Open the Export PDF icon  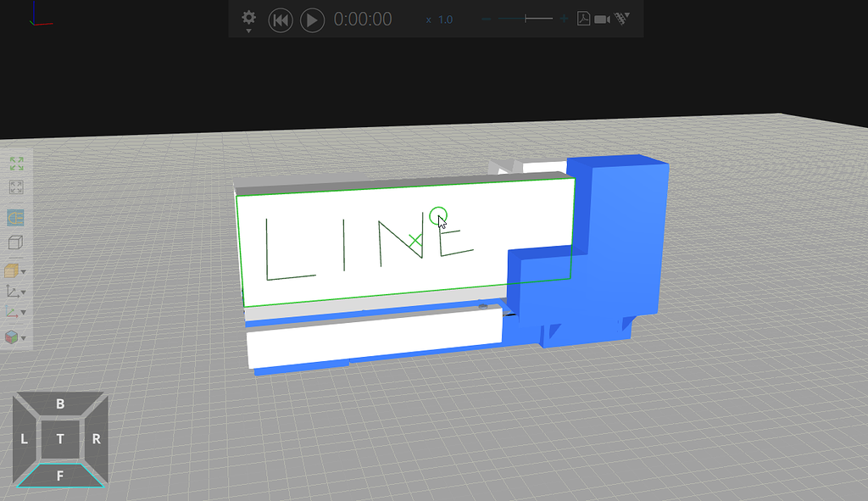pos(582,19)
